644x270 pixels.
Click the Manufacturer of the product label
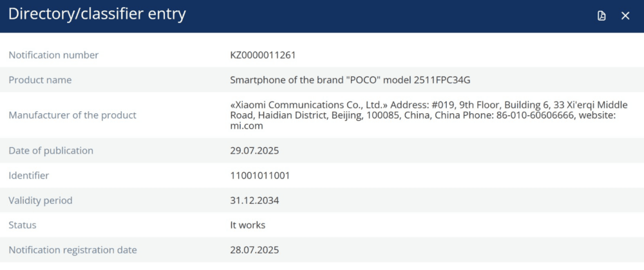click(72, 115)
